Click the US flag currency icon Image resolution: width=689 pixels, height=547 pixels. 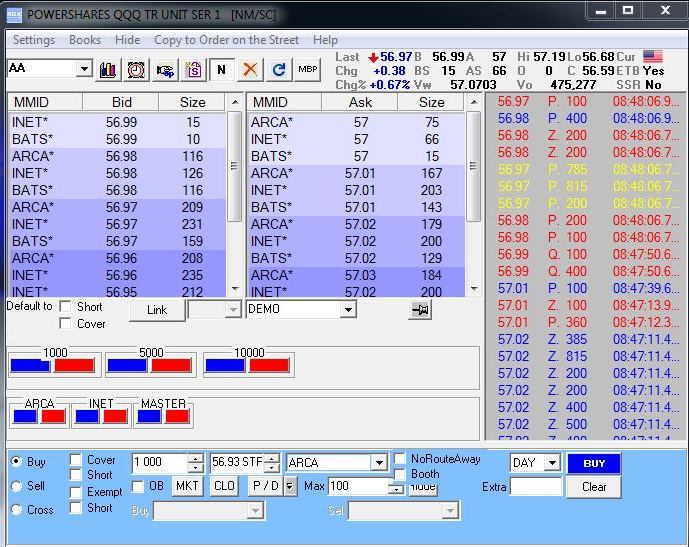(x=653, y=56)
